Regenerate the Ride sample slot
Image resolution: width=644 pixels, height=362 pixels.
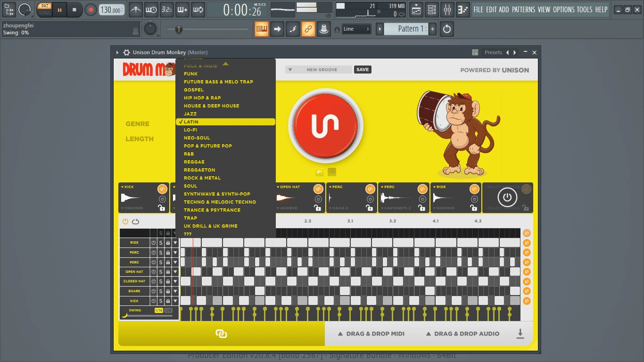pos(474,189)
